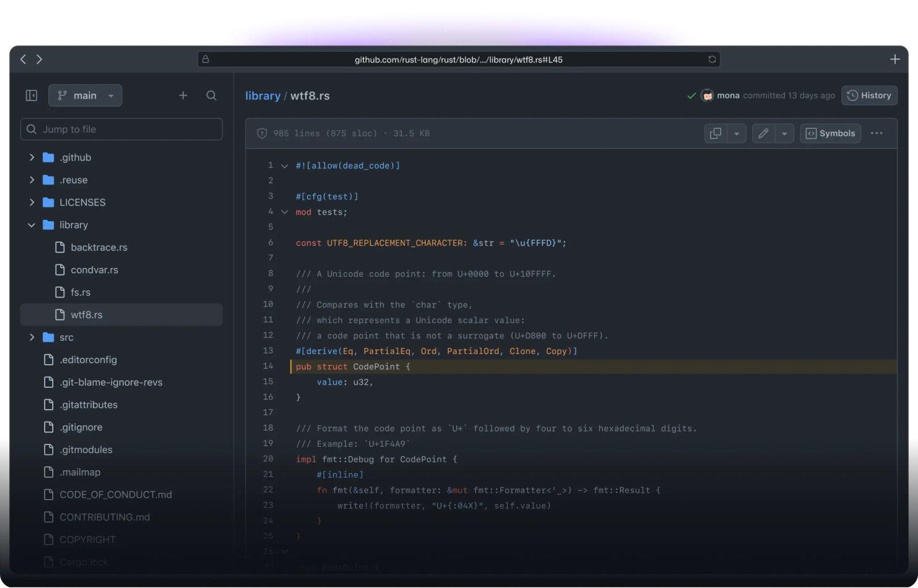Open condvar.rs in the file tree
Viewport: 918px width, 588px height.
point(94,270)
